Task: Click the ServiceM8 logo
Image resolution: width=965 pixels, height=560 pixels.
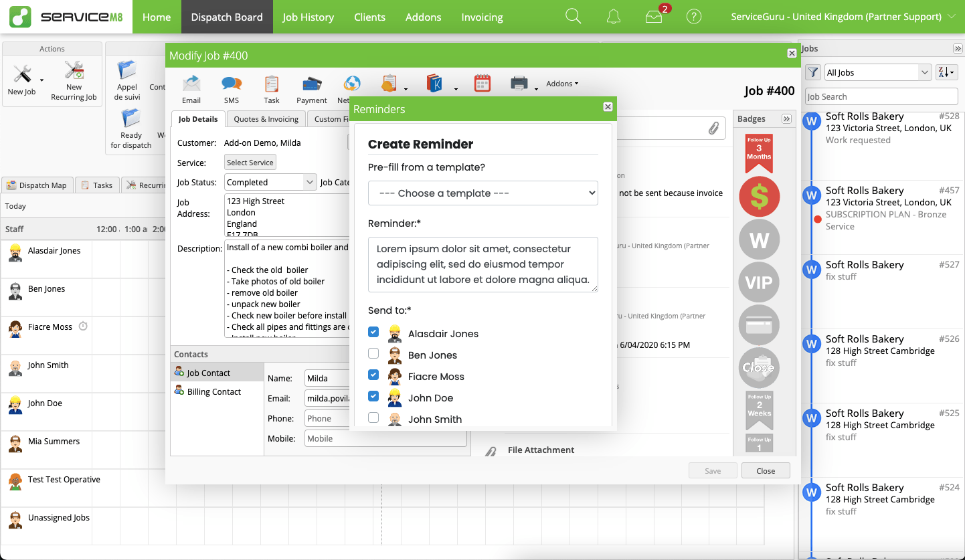Action: pos(66,17)
